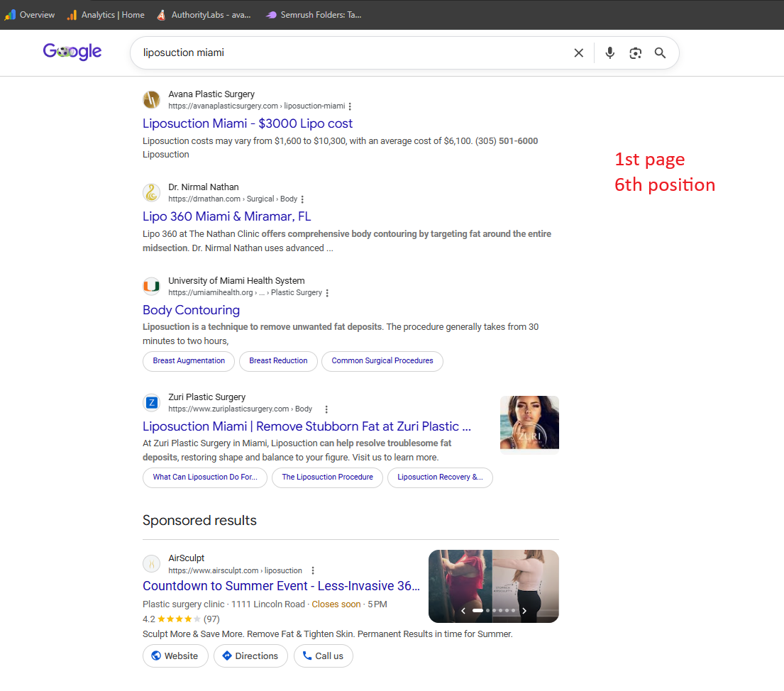This screenshot has width=784, height=691.
Task: Click the drnathan.com breadcrumb URL
Action: [233, 199]
